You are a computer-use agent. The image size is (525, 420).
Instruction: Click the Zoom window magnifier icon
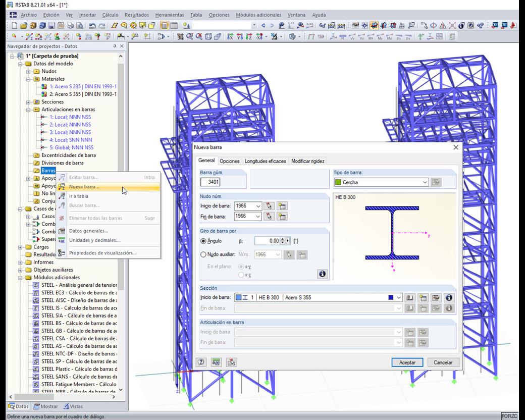click(x=189, y=36)
